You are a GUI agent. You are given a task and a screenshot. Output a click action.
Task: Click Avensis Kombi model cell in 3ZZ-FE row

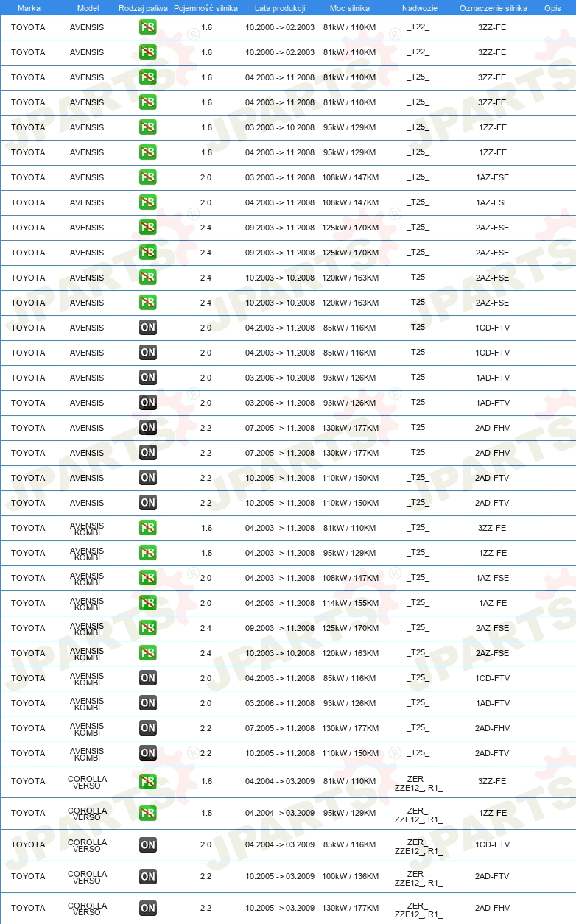pos(87,528)
